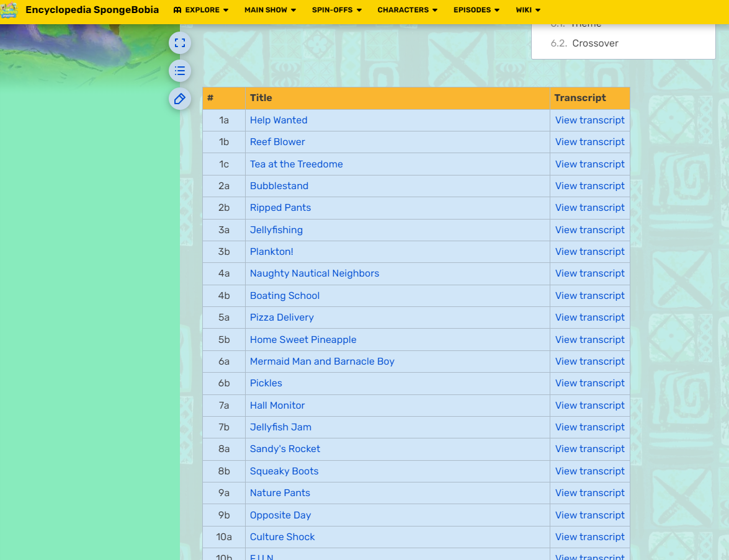
Task: Open the Reef Blower episode link
Action: coord(277,142)
